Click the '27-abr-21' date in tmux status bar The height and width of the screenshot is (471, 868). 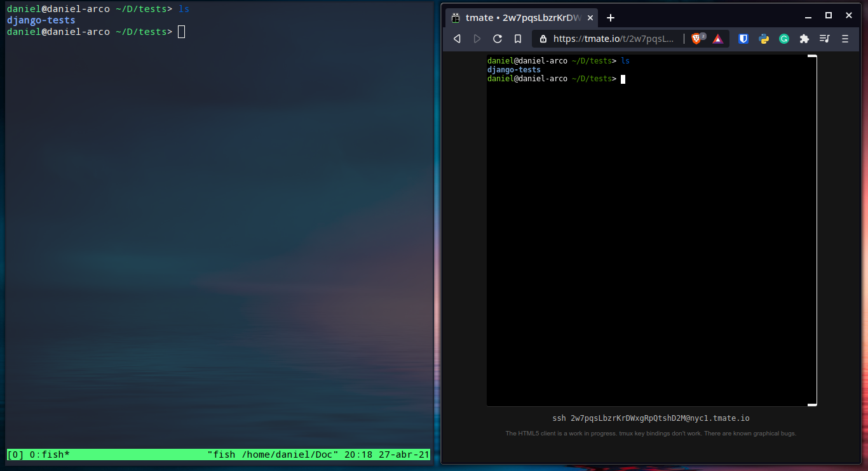click(404, 454)
